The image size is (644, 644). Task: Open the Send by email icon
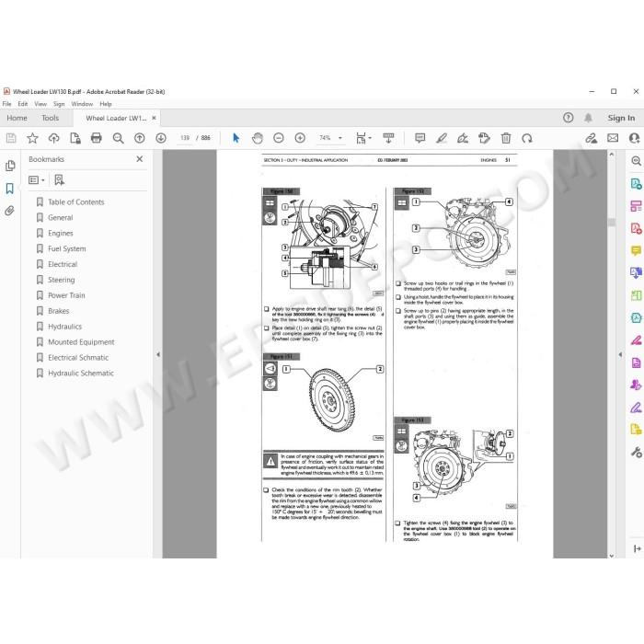[x=613, y=138]
